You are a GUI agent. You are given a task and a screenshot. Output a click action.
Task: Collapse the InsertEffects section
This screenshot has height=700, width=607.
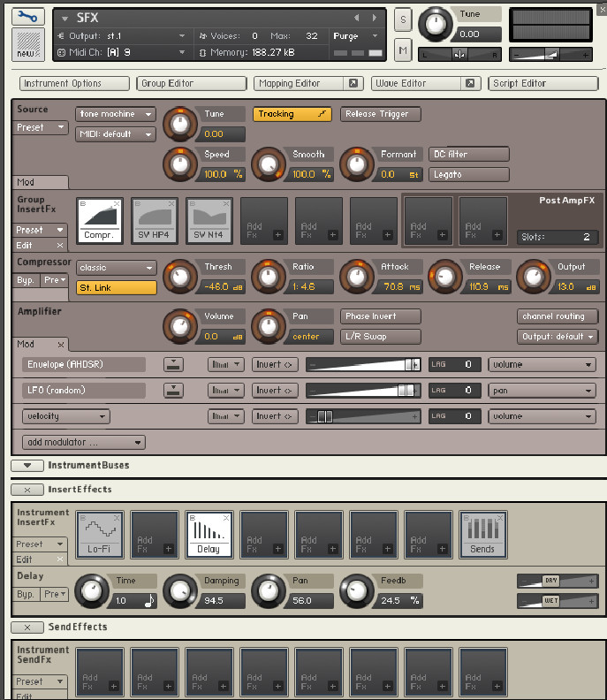[x=27, y=490]
